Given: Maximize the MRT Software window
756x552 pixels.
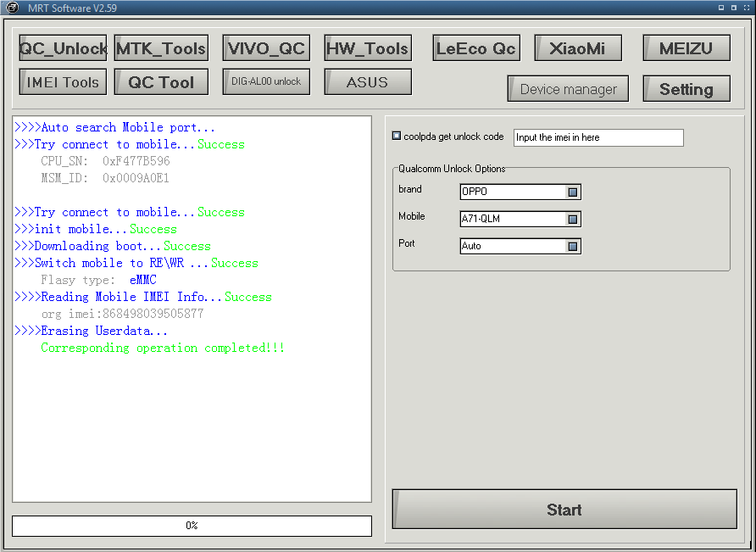Looking at the screenshot, I should click(734, 8).
